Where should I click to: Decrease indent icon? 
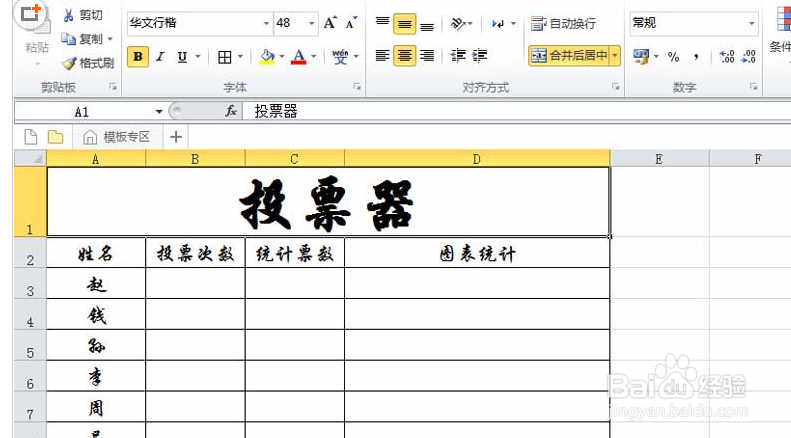[458, 55]
